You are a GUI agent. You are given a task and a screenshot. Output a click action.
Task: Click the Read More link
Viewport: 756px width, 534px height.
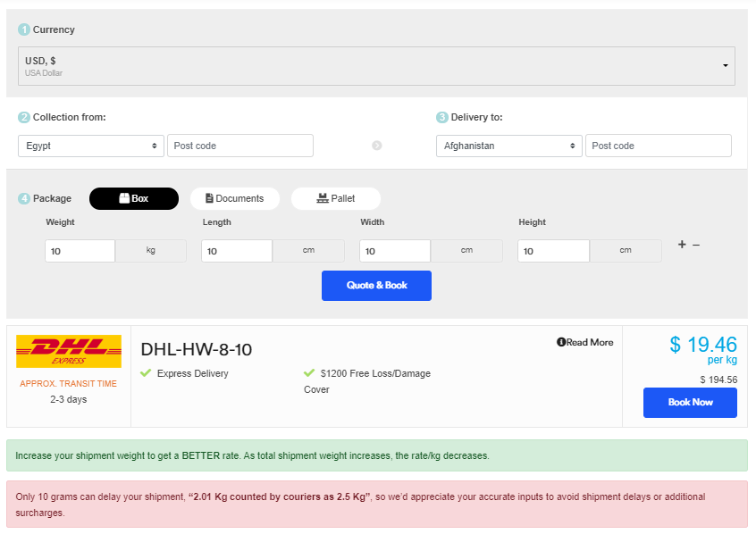[x=590, y=342]
